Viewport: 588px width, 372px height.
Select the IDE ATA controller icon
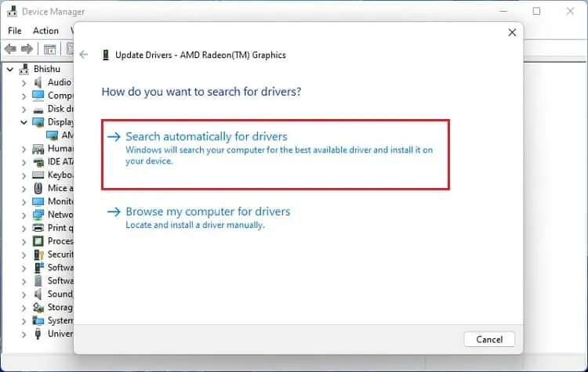(38, 162)
